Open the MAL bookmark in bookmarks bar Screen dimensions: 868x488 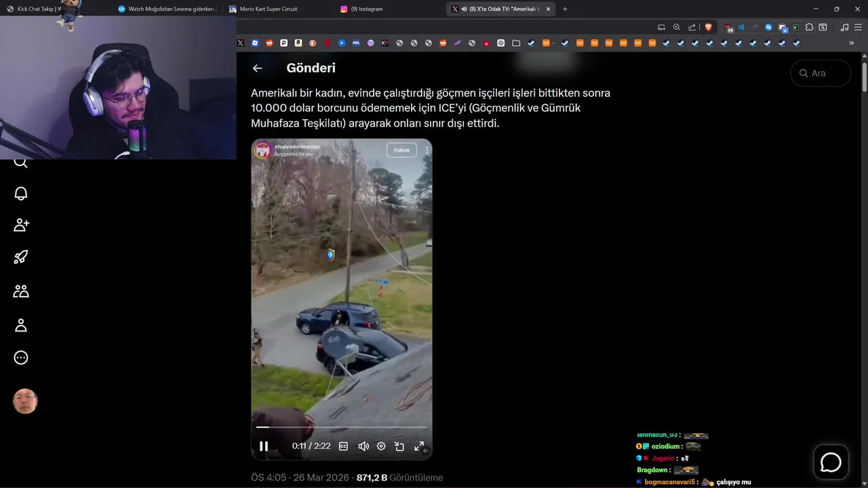[x=356, y=43]
